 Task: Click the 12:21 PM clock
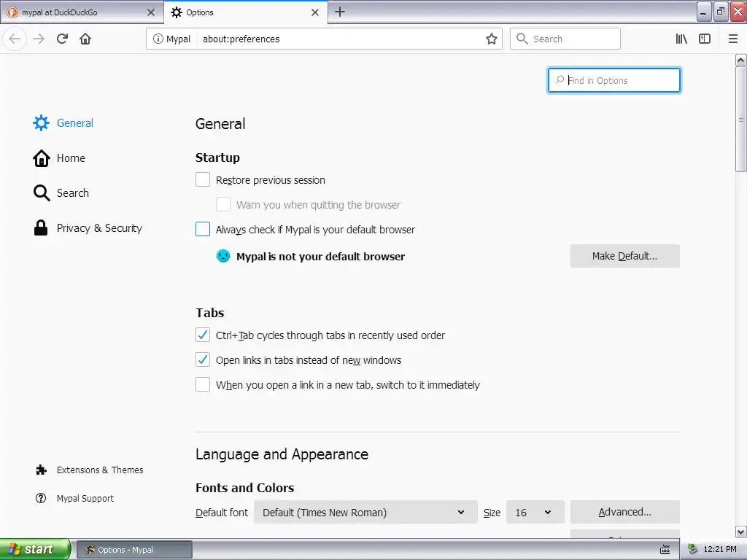720,550
